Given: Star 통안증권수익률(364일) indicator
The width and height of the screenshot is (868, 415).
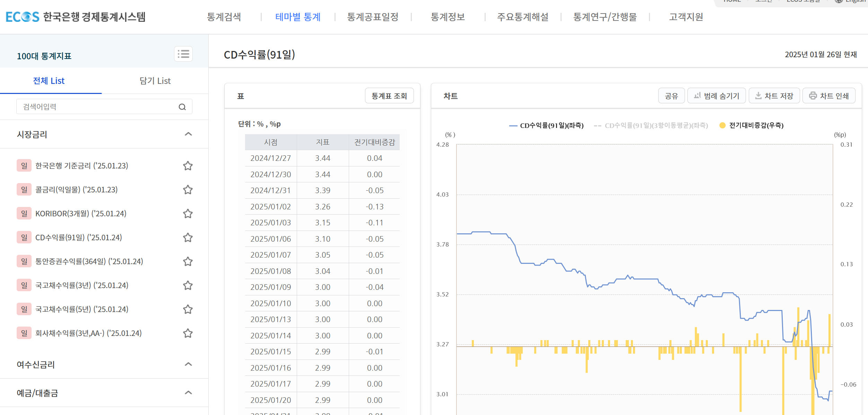Looking at the screenshot, I should (x=188, y=261).
